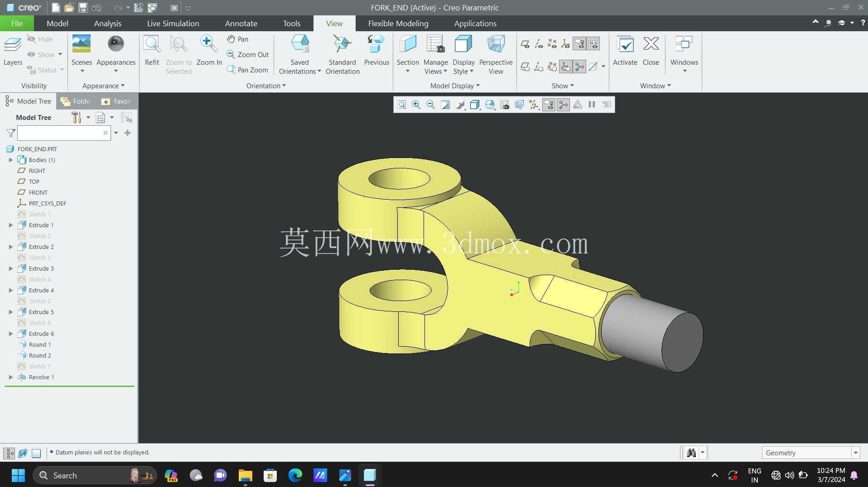This screenshot has width=868, height=487.
Task: Return to the Previous view orientation
Action: [376, 51]
